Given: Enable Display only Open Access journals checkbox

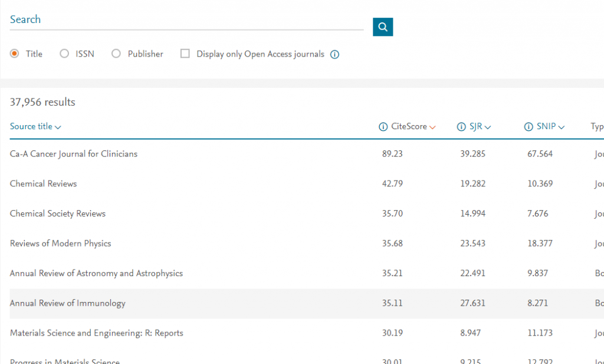Looking at the screenshot, I should pyautogui.click(x=185, y=54).
